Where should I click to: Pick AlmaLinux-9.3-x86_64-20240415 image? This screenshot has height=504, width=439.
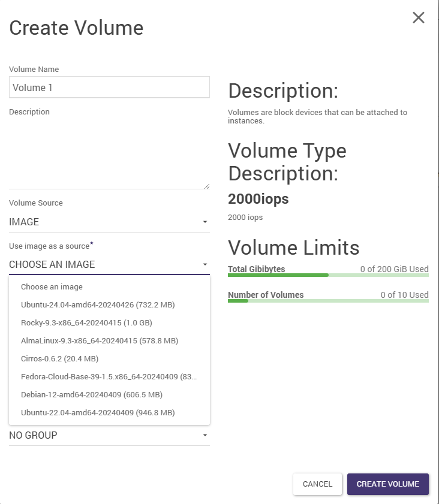pos(100,341)
